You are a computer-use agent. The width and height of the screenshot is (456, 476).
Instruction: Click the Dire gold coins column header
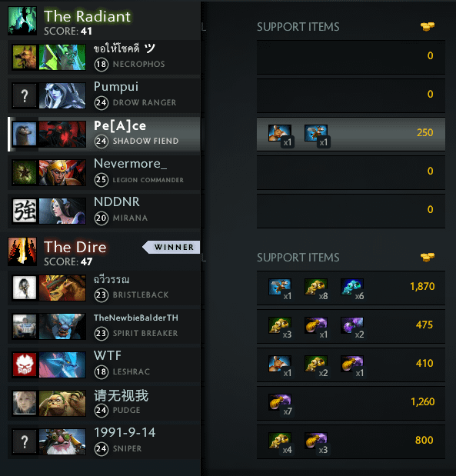pos(428,258)
